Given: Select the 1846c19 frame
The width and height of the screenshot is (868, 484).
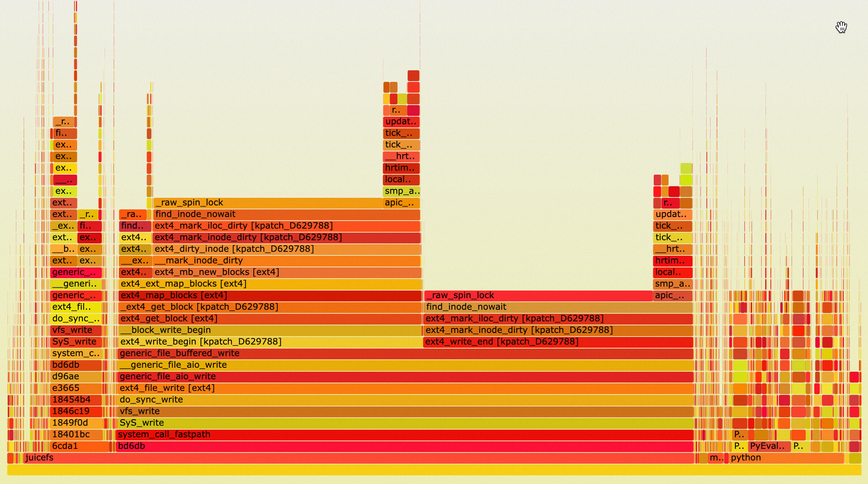Looking at the screenshot, I should tap(76, 412).
